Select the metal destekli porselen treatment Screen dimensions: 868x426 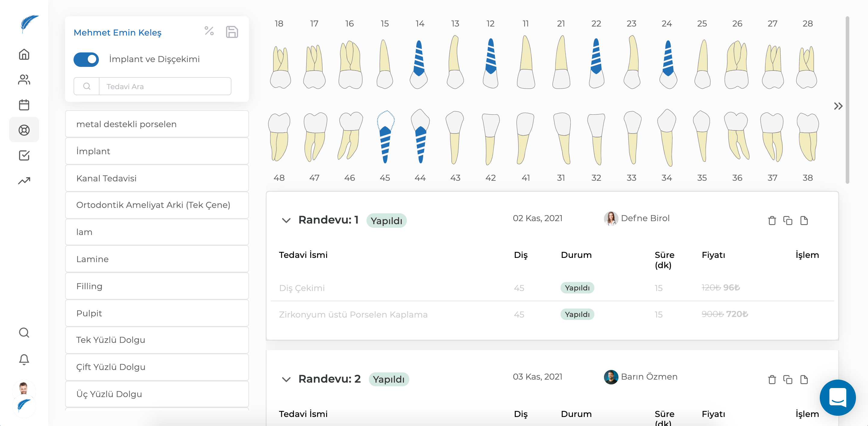157,124
